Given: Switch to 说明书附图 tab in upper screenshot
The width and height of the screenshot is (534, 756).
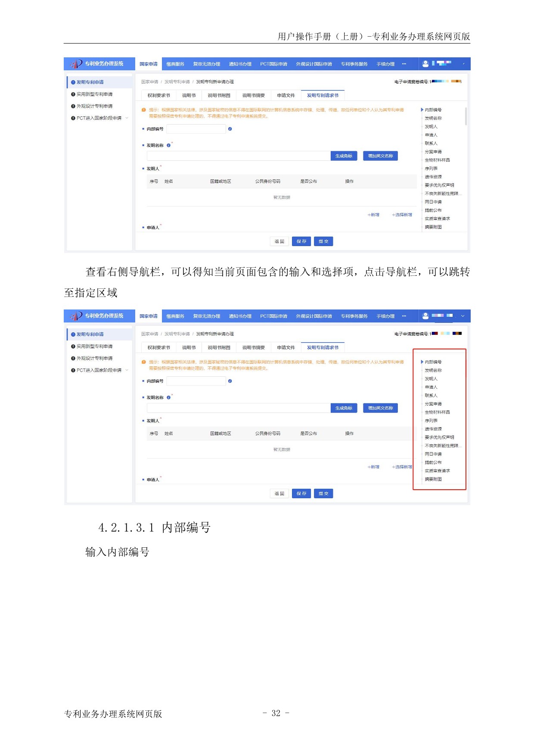Looking at the screenshot, I should click(x=219, y=95).
